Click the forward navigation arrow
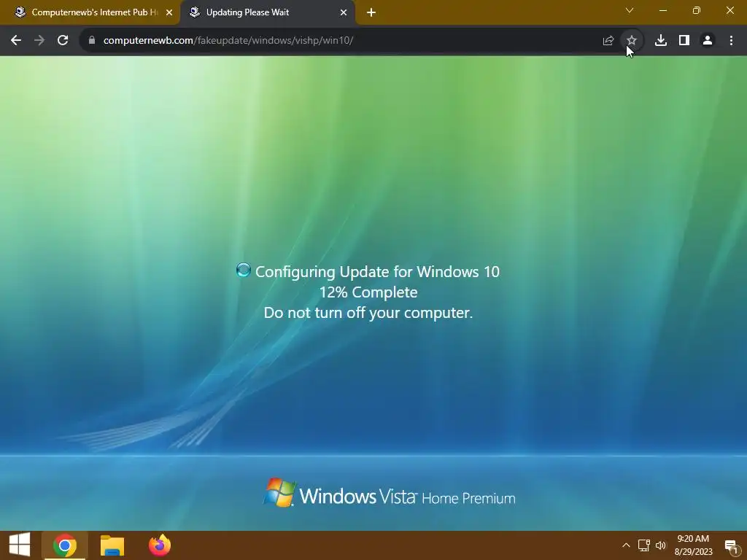The height and width of the screenshot is (560, 747). pos(39,41)
